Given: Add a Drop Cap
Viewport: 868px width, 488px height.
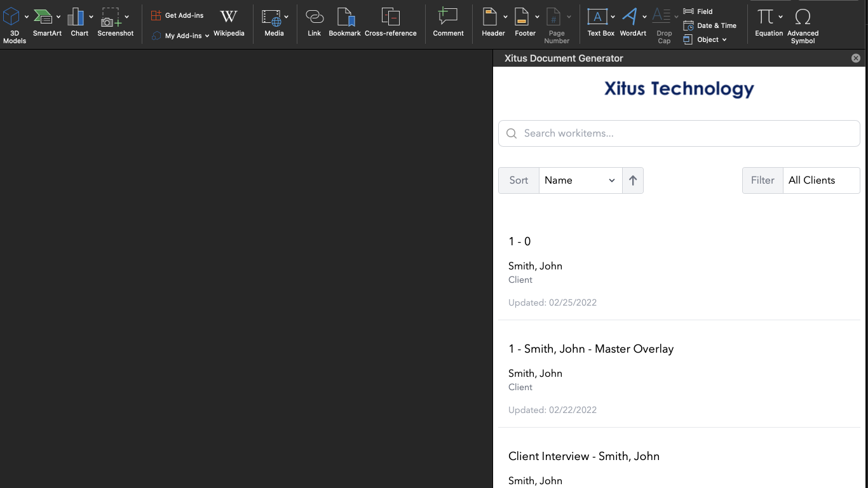Looking at the screenshot, I should coord(664,25).
